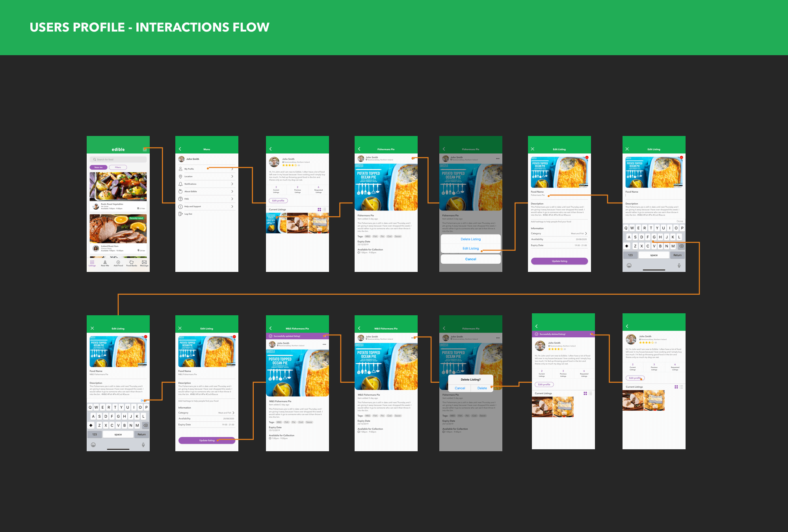Tap backspace key on keyboard beneath empty Food Name
Screen dimensions: 788x532
pos(681,246)
